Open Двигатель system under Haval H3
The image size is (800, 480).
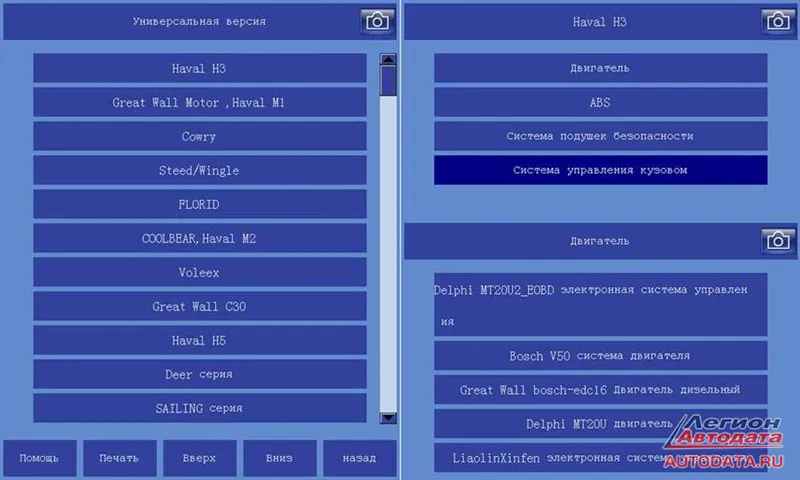click(x=601, y=68)
